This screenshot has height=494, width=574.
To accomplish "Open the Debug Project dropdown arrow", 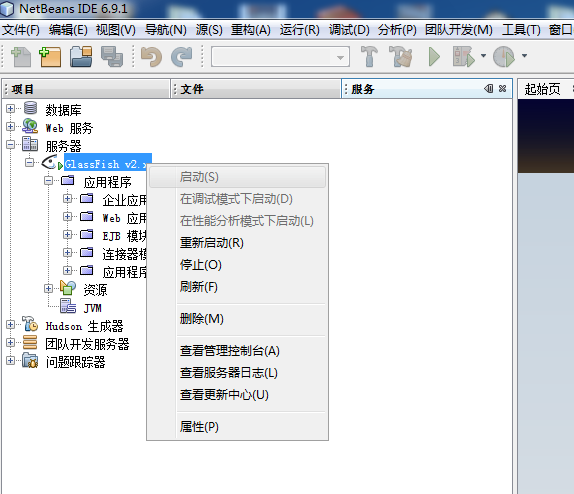I will pos(483,56).
